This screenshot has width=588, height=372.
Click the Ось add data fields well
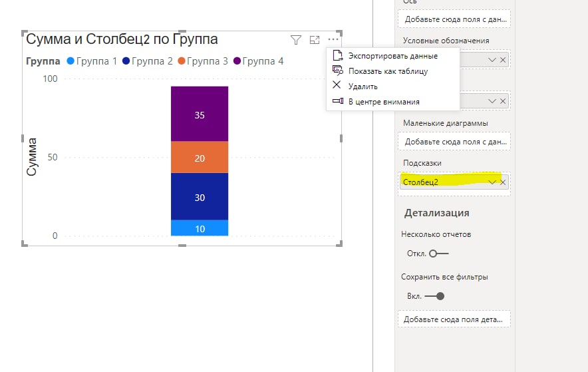click(454, 19)
